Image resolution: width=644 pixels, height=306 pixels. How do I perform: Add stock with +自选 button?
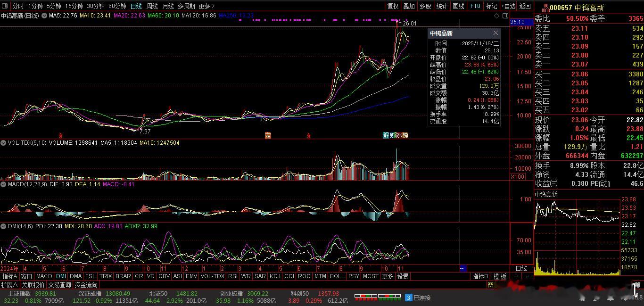point(508,6)
